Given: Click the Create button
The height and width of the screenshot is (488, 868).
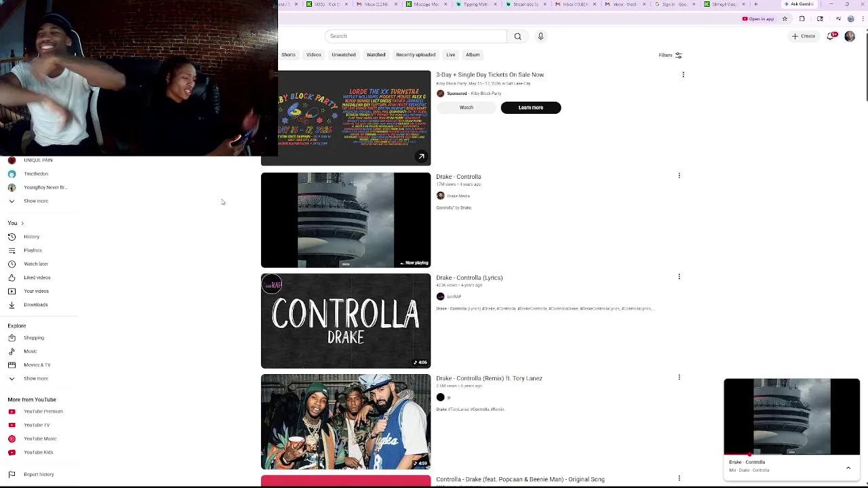Looking at the screenshot, I should pos(804,36).
